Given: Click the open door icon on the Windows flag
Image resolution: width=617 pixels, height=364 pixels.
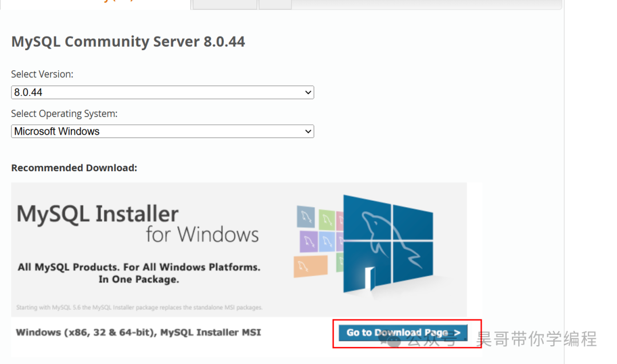Looking at the screenshot, I should tap(370, 280).
